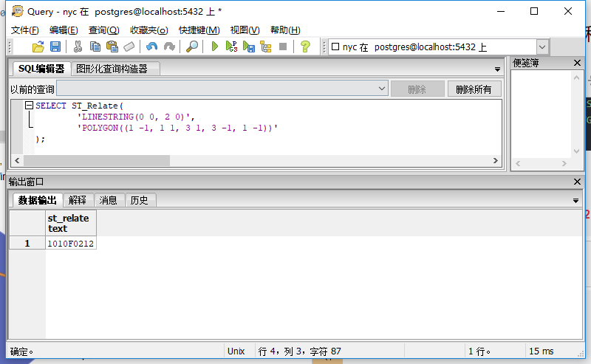Place cursor on the LINESTRING line
The image size is (591, 364).
[135, 117]
